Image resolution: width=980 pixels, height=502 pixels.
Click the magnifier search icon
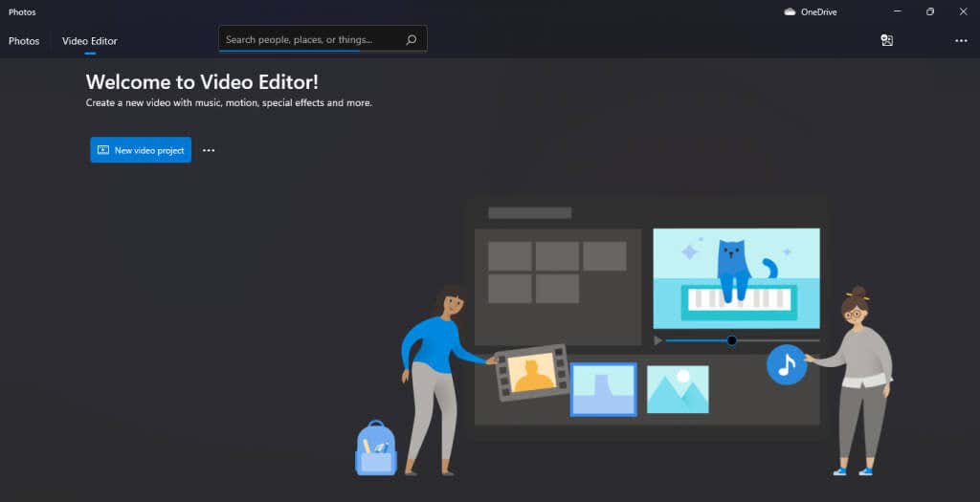click(411, 39)
